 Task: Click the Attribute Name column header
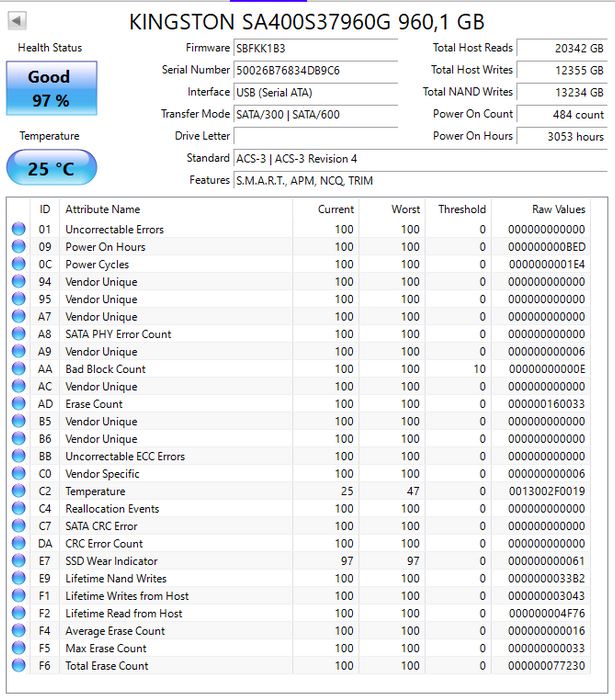[x=103, y=210]
